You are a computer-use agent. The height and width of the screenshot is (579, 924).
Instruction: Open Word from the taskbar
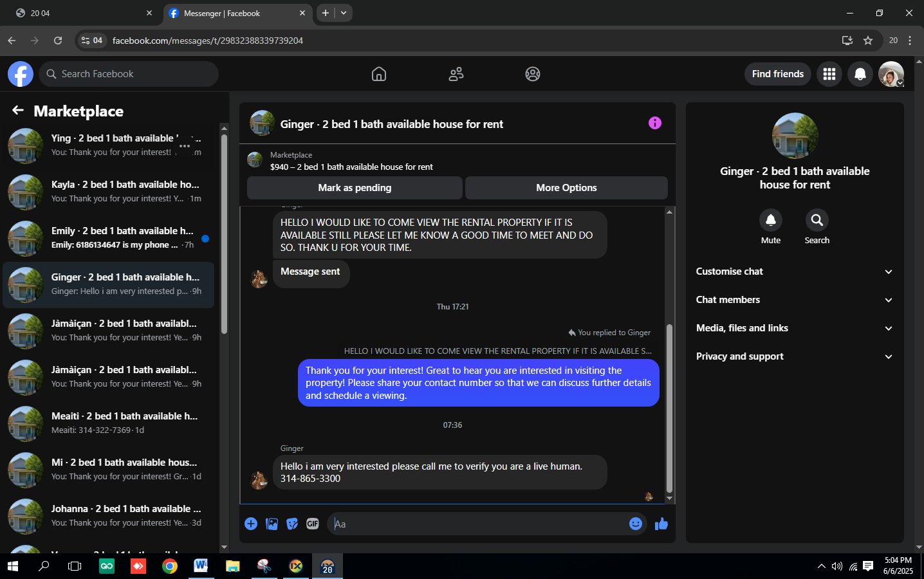pos(201,566)
